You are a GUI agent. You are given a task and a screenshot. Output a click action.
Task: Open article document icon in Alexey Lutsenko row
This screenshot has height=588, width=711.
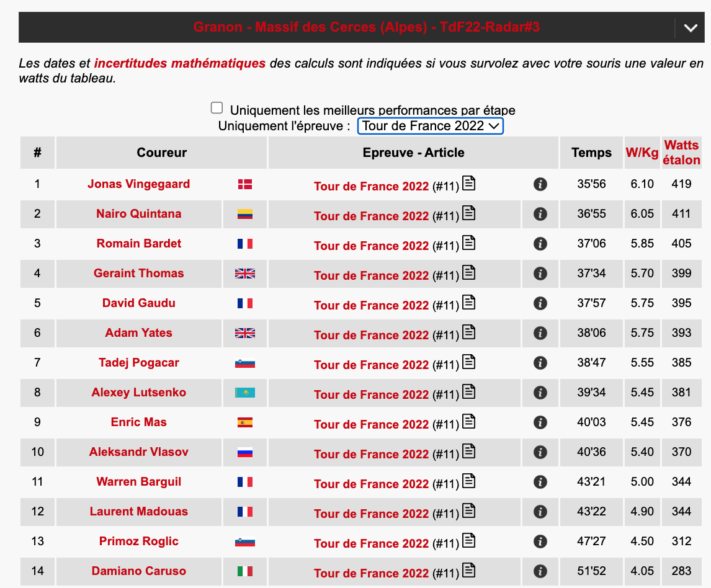[468, 392]
